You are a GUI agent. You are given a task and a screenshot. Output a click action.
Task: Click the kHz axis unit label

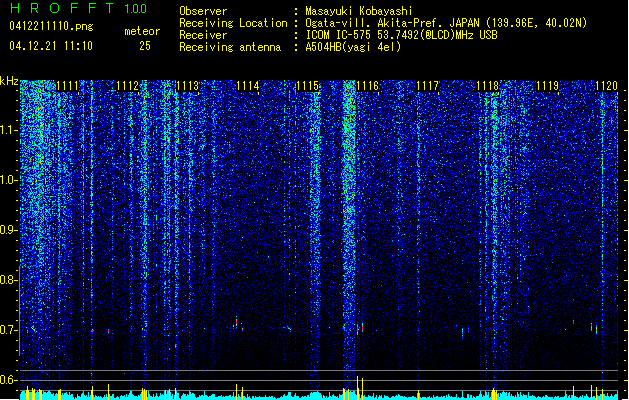(9, 81)
